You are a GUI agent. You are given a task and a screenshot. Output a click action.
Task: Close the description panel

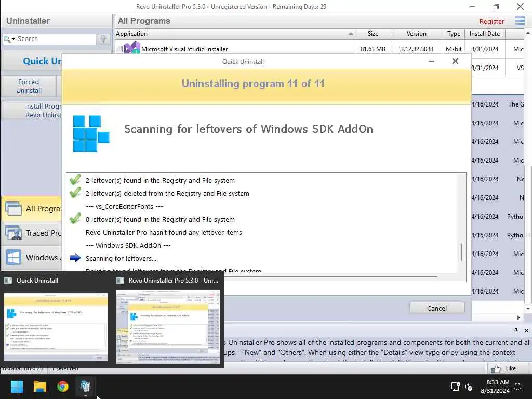click(x=526, y=330)
